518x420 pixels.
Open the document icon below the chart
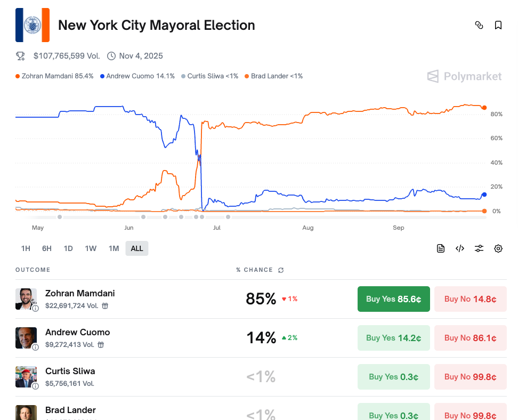click(441, 248)
